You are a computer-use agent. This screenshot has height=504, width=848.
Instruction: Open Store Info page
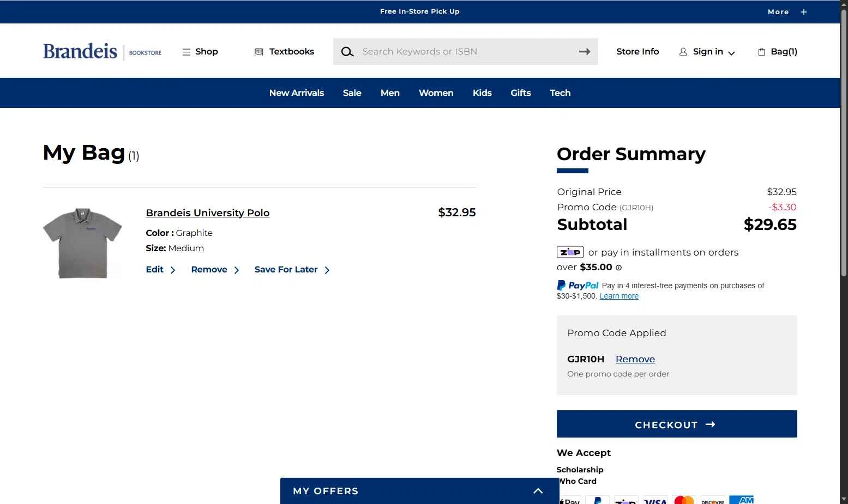pos(637,52)
